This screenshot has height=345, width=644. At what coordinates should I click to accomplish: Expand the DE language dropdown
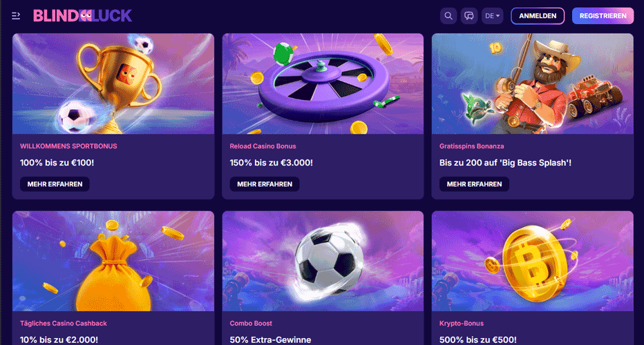(493, 16)
